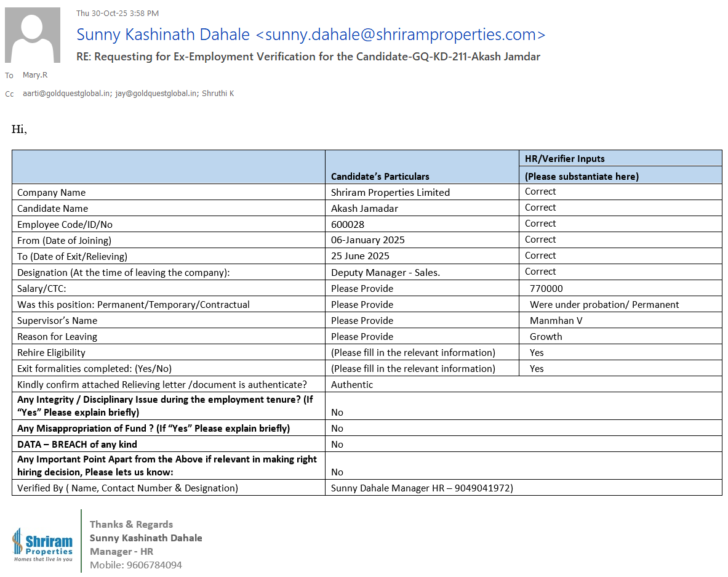Click DATA – BREACH of any kind label
728x577 pixels.
(x=77, y=445)
